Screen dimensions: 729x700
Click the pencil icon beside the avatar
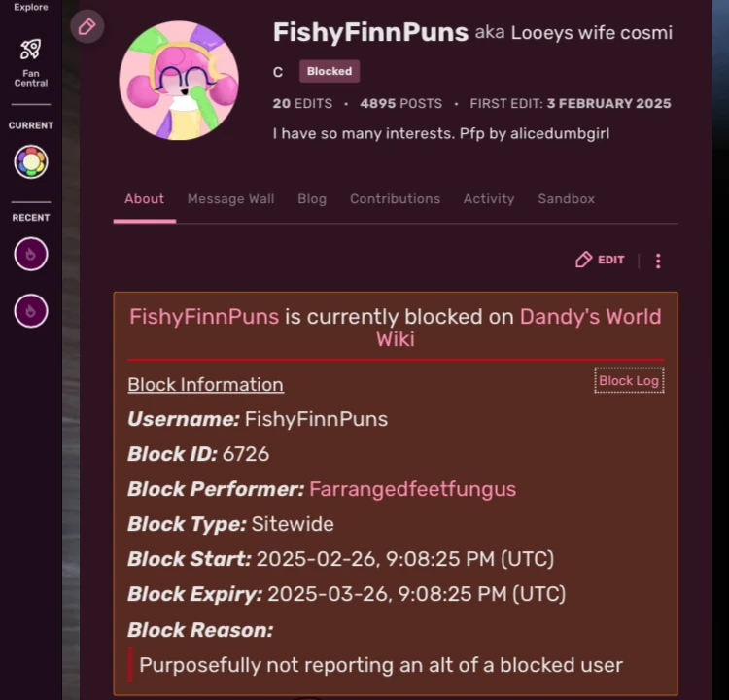(87, 26)
